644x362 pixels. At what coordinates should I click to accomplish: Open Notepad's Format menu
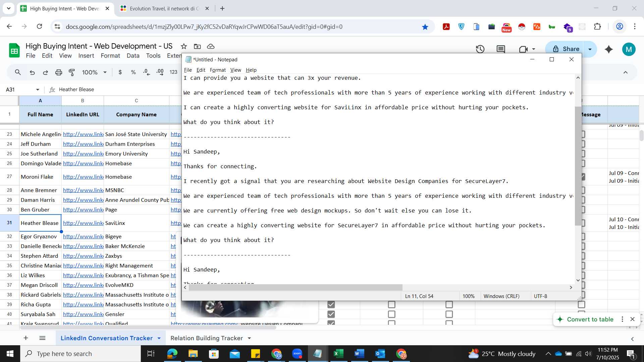point(218,70)
